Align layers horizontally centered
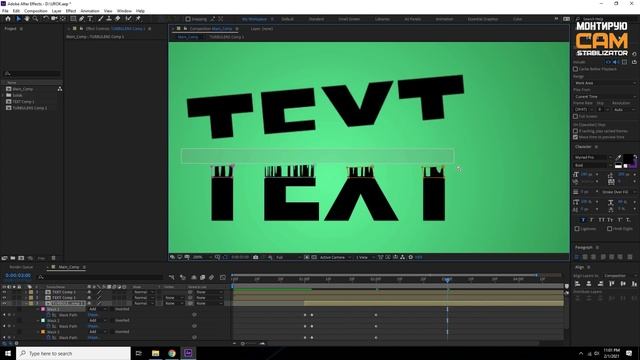This screenshot has width=640, height=360. (589, 284)
